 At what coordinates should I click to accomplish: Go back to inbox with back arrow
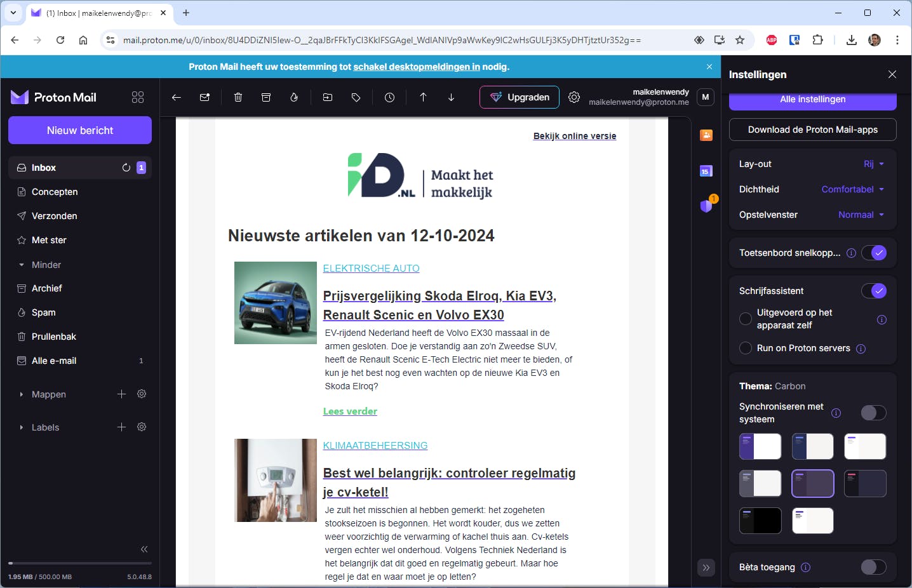point(177,97)
